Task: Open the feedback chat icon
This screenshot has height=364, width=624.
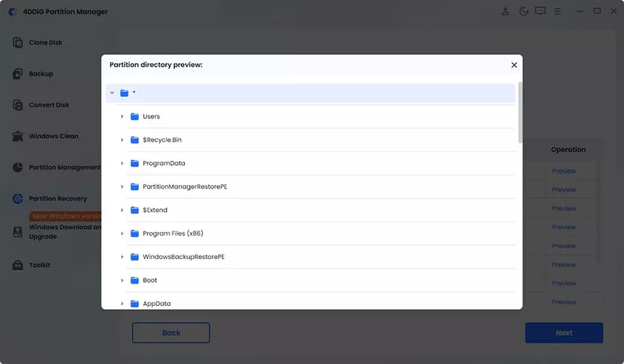Action: pos(540,11)
